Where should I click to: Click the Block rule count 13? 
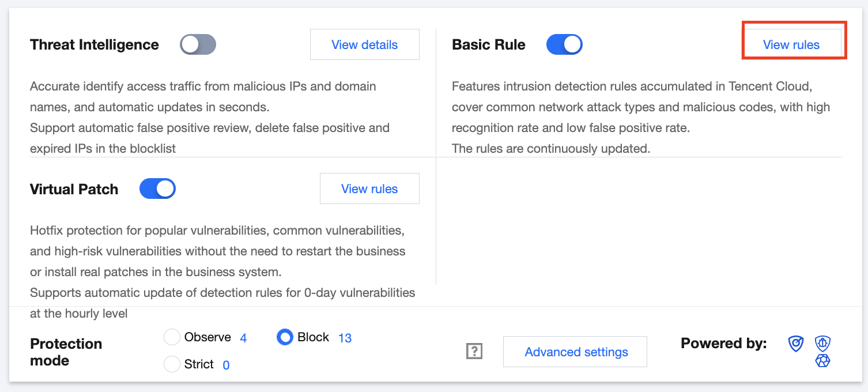click(345, 338)
